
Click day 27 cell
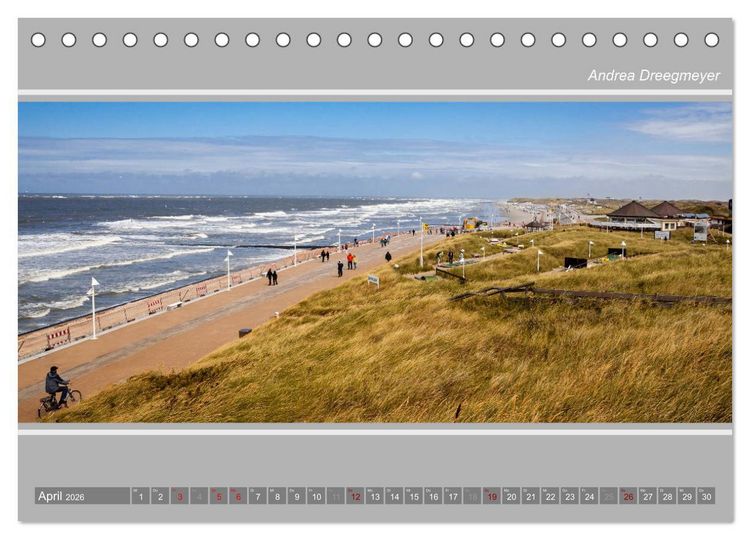click(x=648, y=496)
